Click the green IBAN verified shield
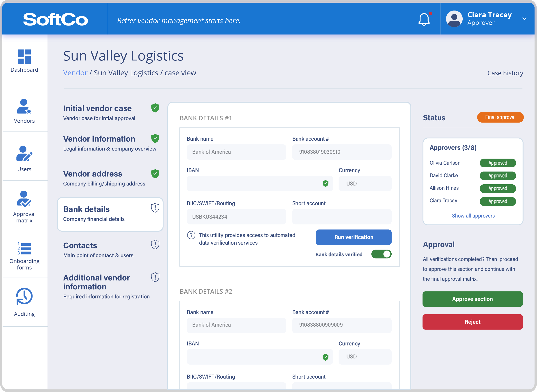 pyautogui.click(x=326, y=183)
